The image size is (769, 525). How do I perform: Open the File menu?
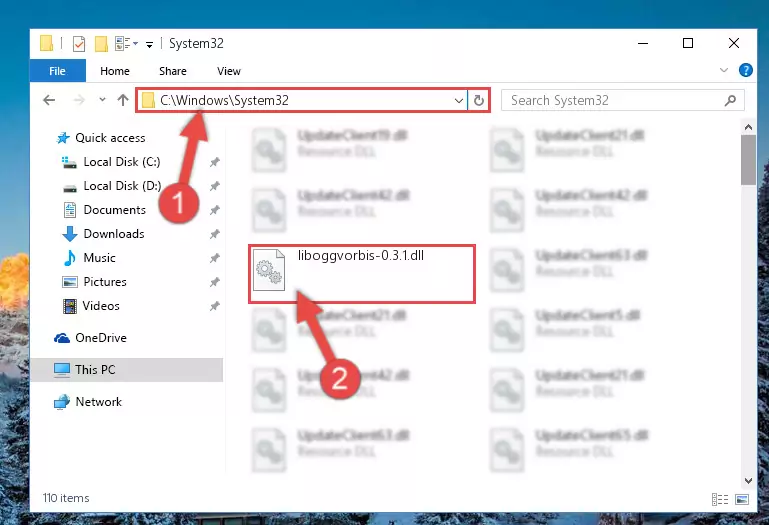pos(57,71)
